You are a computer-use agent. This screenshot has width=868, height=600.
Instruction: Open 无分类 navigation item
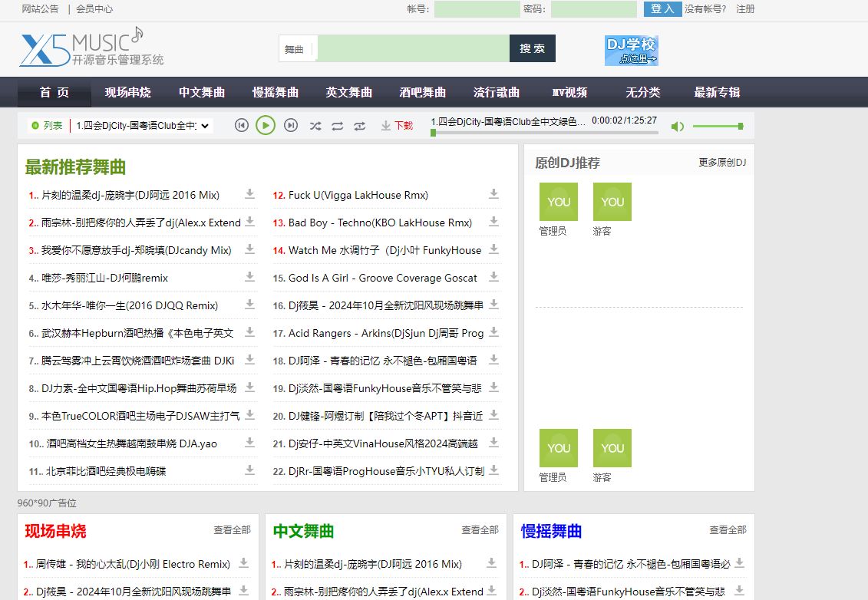643,92
